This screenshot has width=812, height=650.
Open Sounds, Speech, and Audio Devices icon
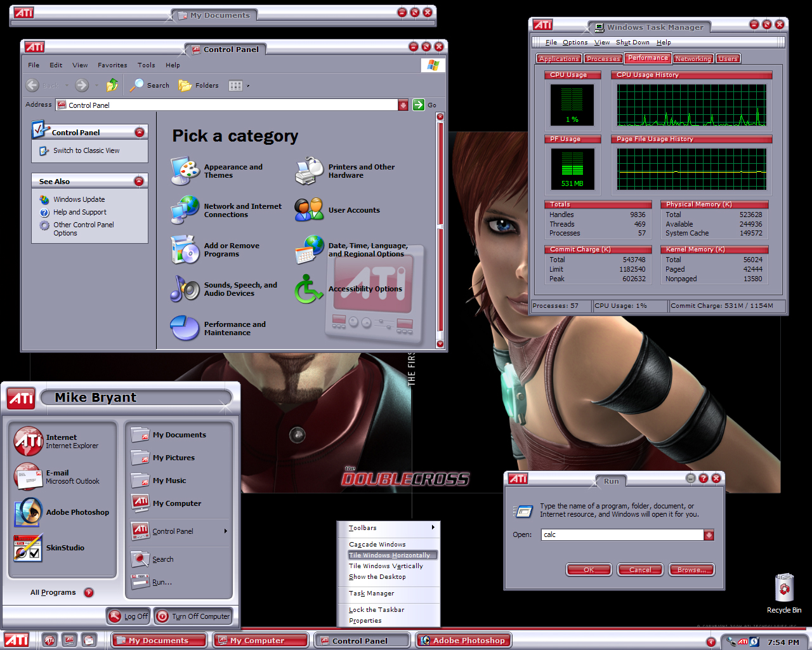pyautogui.click(x=185, y=289)
